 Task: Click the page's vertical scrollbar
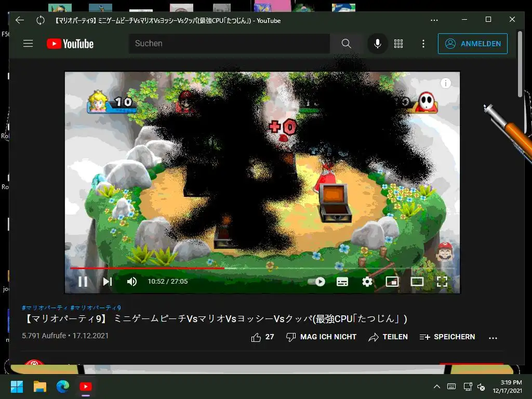[x=520, y=64]
